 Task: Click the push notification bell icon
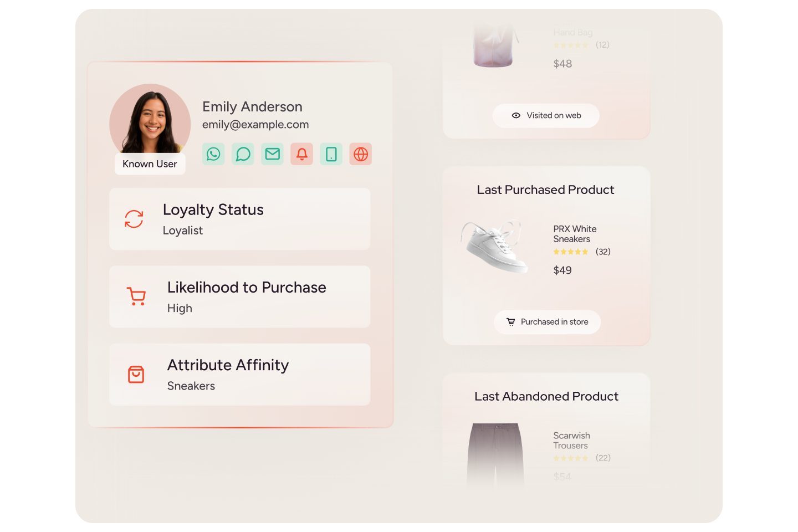click(x=302, y=154)
